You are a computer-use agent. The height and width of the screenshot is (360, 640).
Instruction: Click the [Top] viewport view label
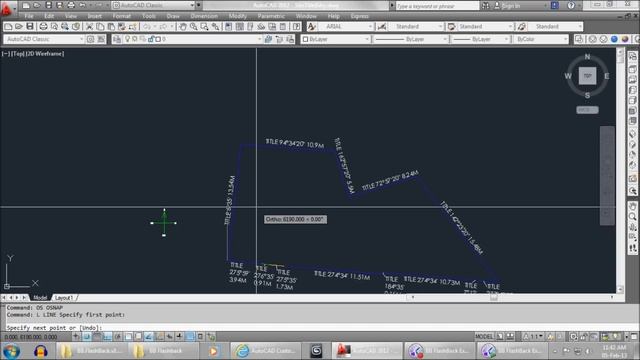coord(18,53)
